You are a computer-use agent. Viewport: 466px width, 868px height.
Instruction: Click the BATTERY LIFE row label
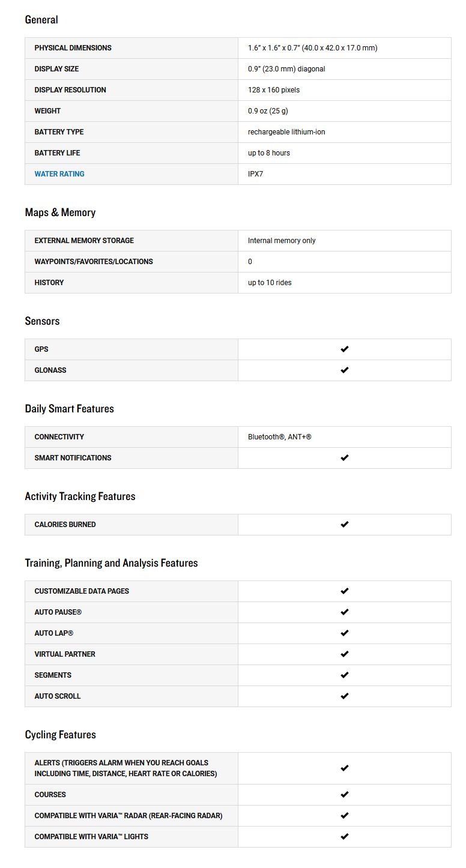59,153
